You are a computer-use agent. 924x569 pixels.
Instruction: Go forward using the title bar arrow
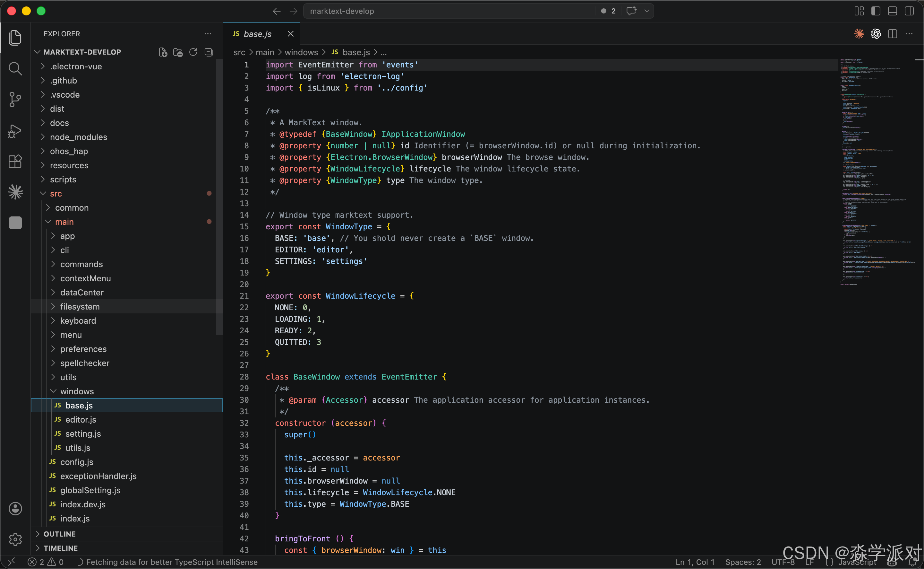(x=293, y=11)
